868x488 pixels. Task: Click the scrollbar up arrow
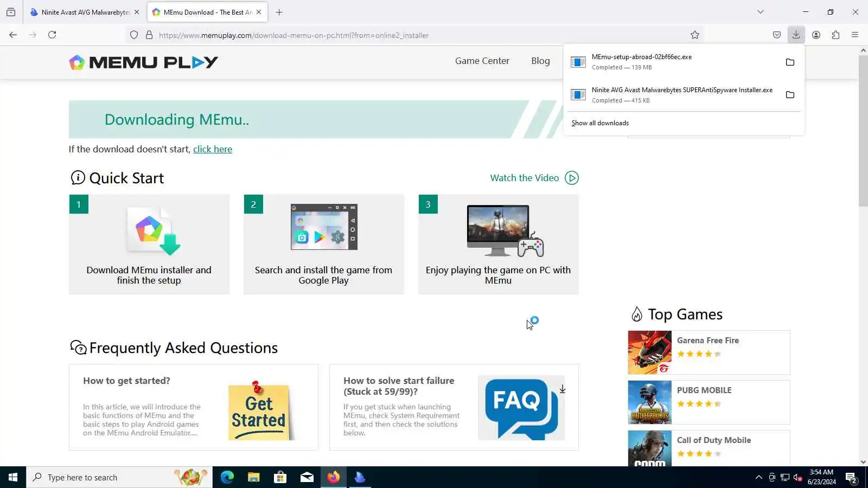[863, 50]
